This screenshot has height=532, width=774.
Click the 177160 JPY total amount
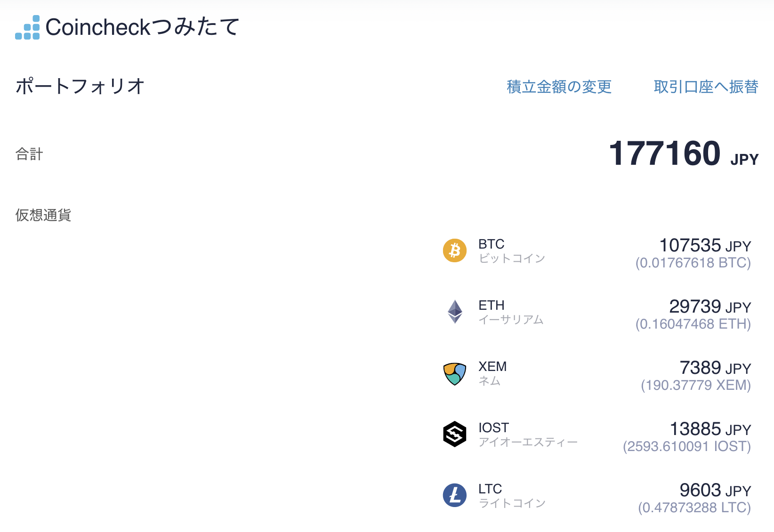point(684,153)
